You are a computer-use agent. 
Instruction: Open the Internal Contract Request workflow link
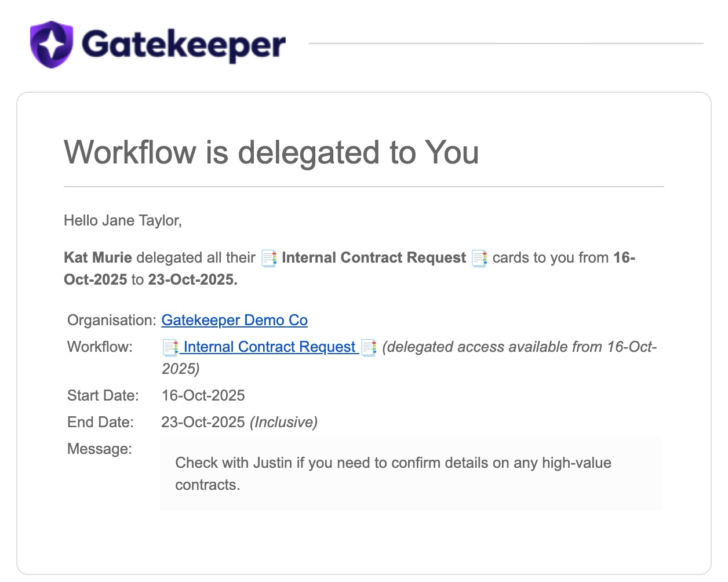coord(269,347)
